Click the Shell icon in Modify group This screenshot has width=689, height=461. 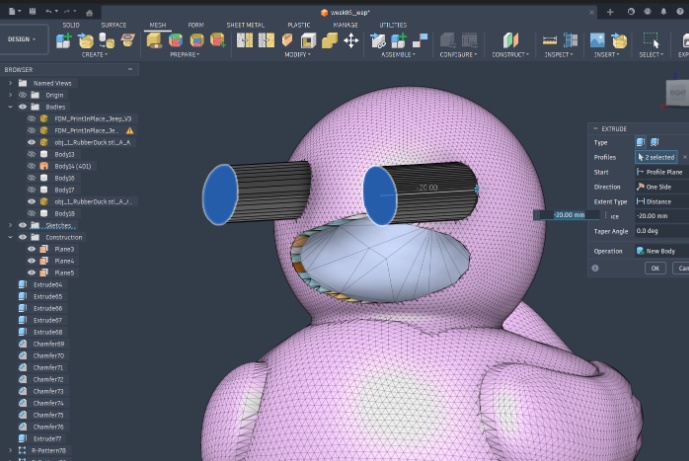(x=308, y=40)
